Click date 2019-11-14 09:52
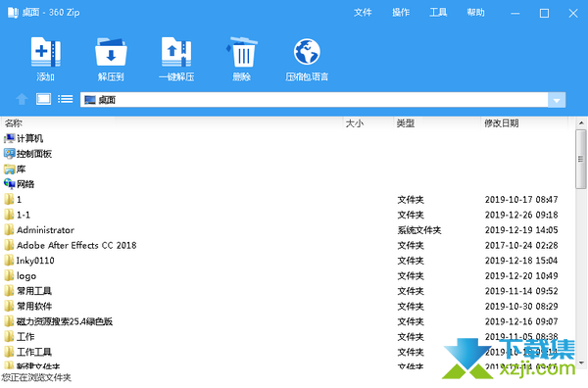 521,291
